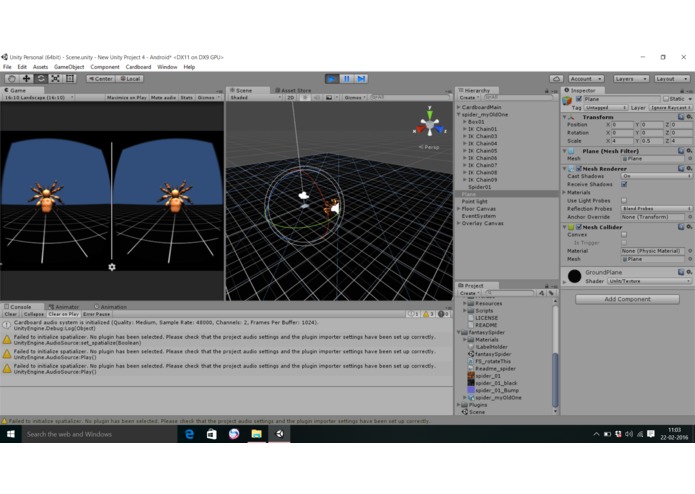Toggle the Plane object active checkbox
This screenshot has height=494, width=695.
point(579,99)
